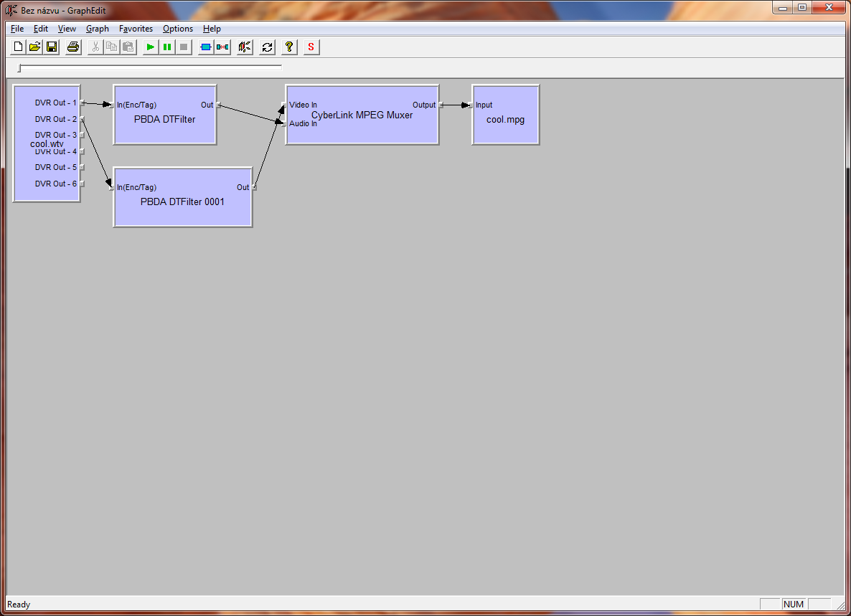Click the DVR Out - 4 pin
The height and width of the screenshot is (616, 851).
pyautogui.click(x=82, y=151)
